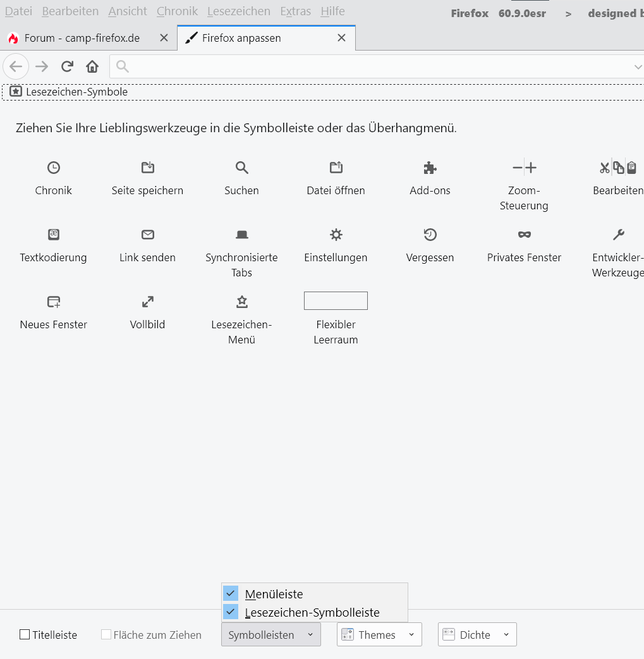This screenshot has height=659, width=644.
Task: Select the Entwickler-Werkzeuge wrench icon
Action: 618,235
